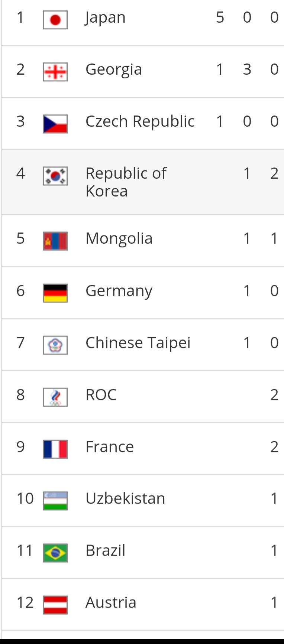284x644 pixels.
Task: Click the Chinese Taipei flag icon
Action: pyautogui.click(x=55, y=345)
